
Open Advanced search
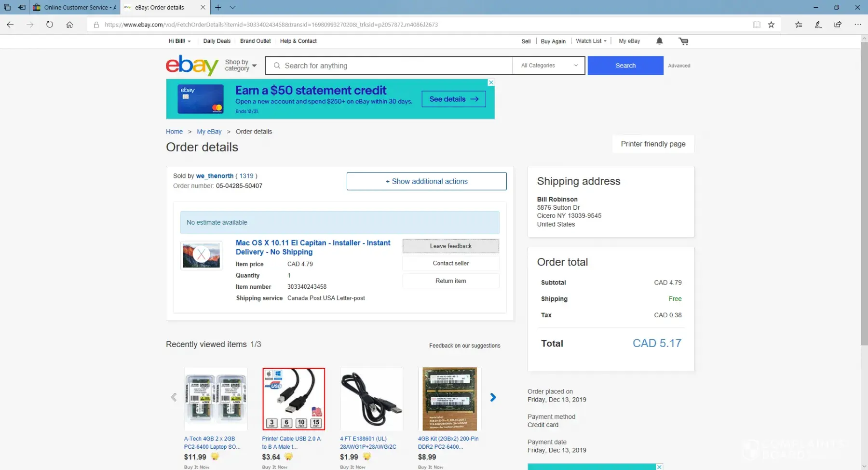679,66
